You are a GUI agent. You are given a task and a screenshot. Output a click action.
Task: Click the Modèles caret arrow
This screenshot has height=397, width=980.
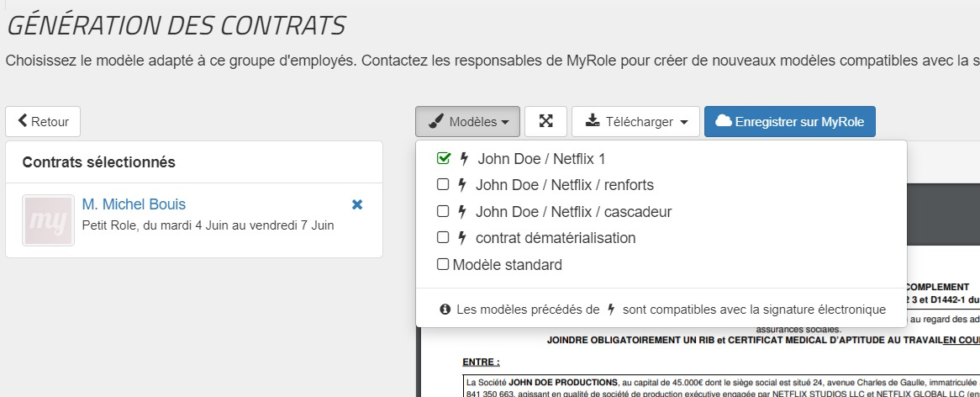(x=505, y=123)
